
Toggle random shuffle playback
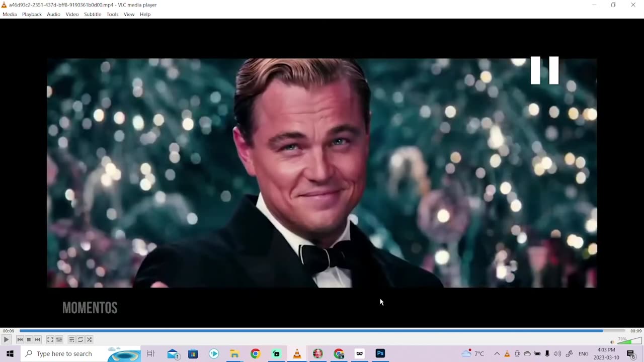click(89, 339)
